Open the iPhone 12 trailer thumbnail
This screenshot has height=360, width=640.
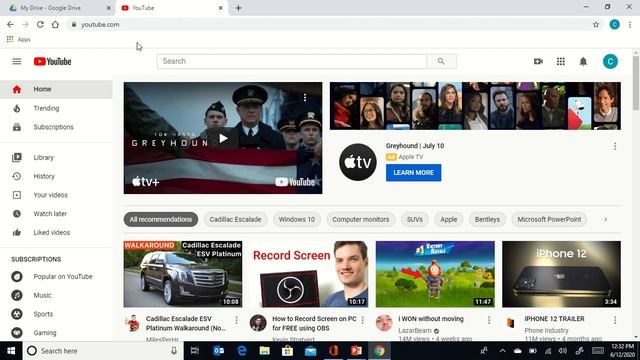point(562,274)
